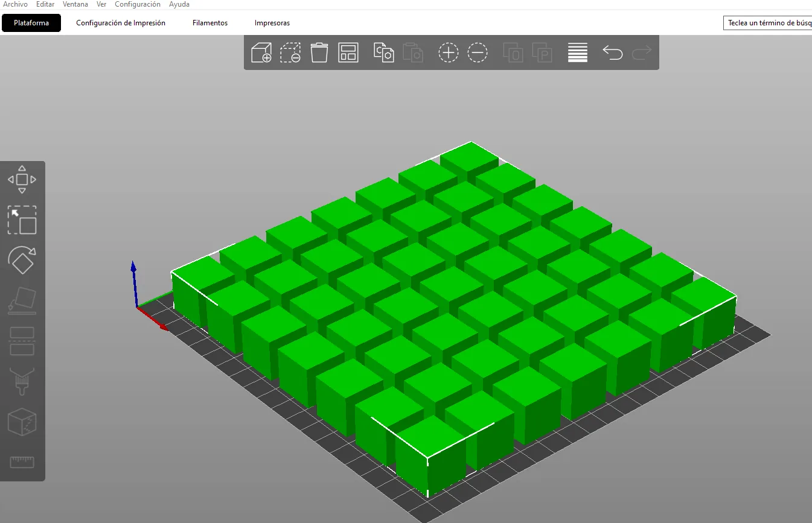Click the greyed Redo arrow icon
812x523 pixels.
click(642, 53)
